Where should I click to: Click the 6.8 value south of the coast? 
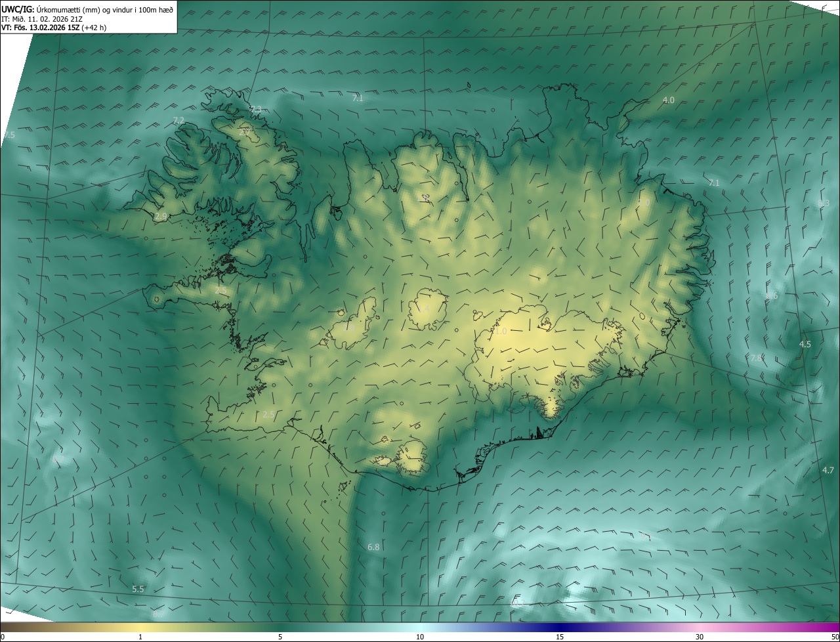(373, 547)
